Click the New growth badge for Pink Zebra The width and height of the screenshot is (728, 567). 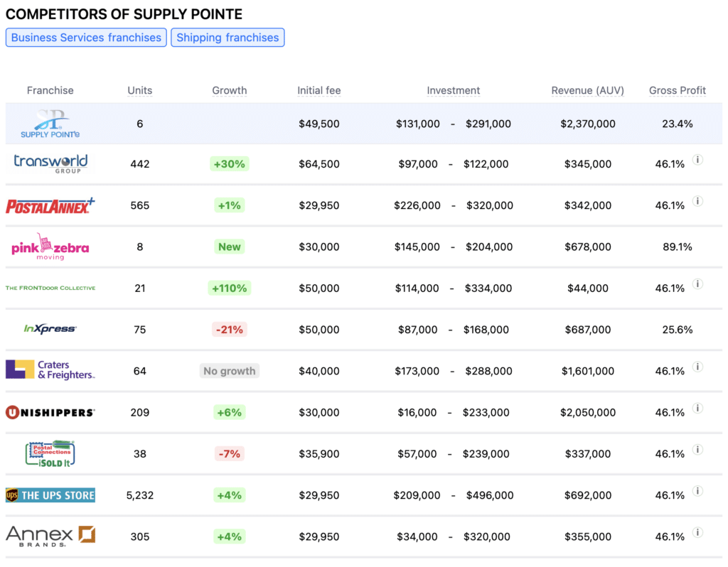(x=230, y=247)
